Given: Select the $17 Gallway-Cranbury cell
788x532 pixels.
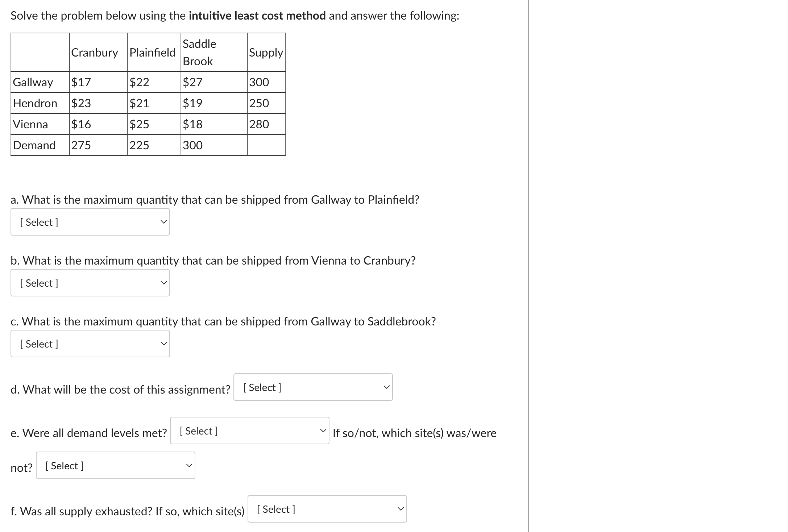Looking at the screenshot, I should coord(80,82).
